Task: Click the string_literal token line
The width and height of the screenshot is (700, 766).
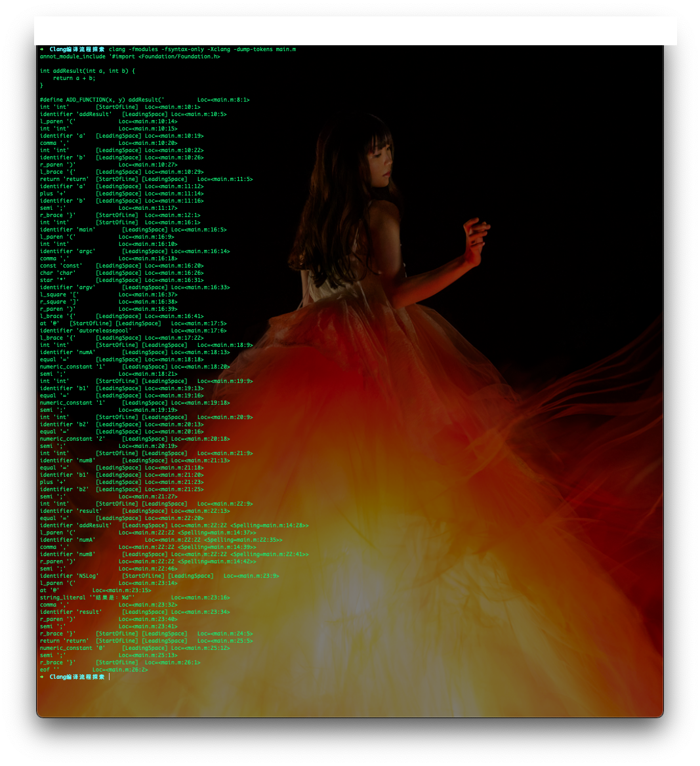Action: (x=135, y=597)
